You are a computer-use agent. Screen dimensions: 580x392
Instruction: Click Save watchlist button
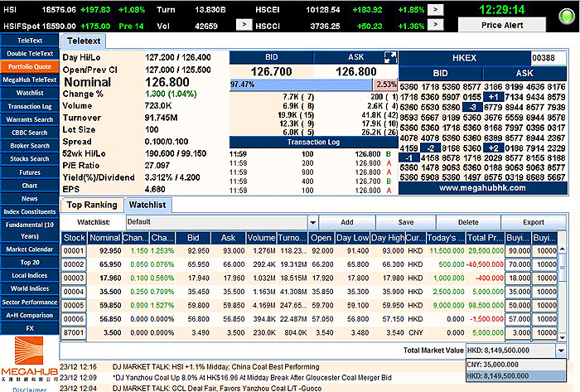coord(406,223)
